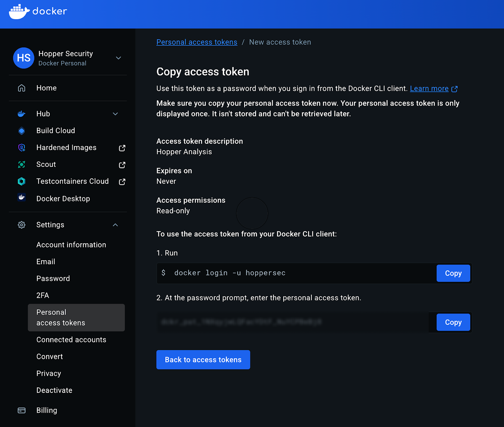
Task: Copy the docker login command
Action: (x=453, y=273)
